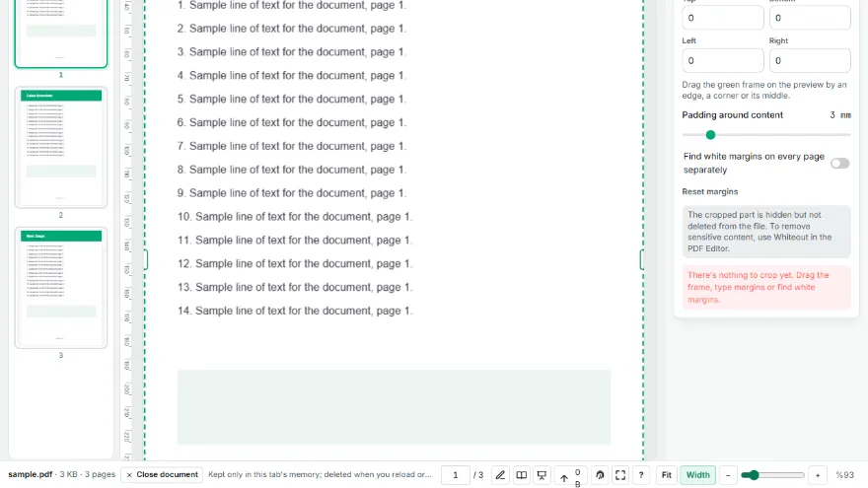The width and height of the screenshot is (868, 488).
Task: Click the Top margin input field
Action: pos(722,18)
